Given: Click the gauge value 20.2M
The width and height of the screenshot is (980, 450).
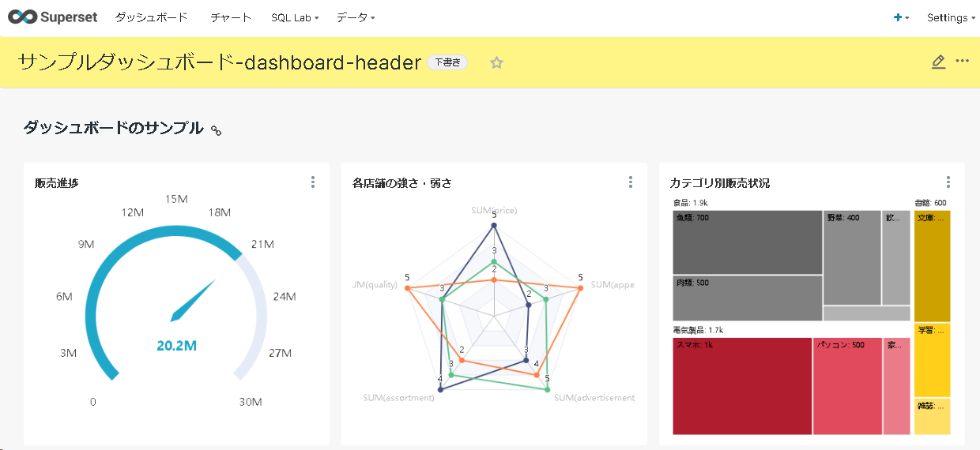Looking at the screenshot, I should 176,345.
